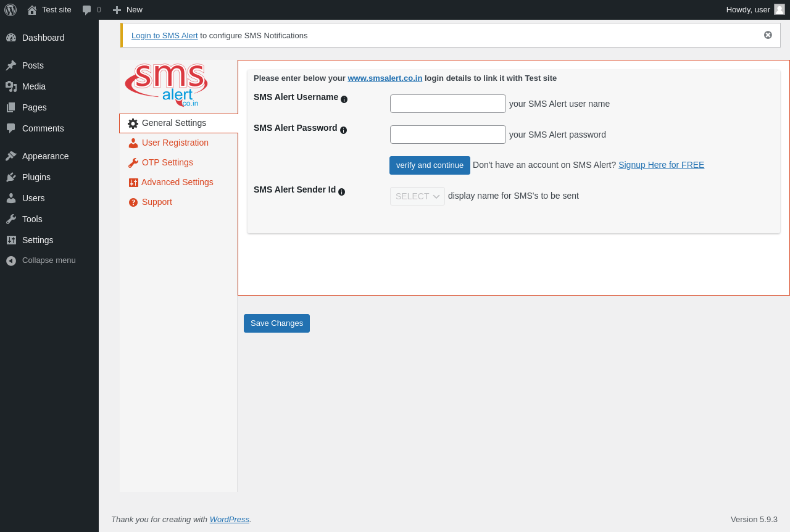
Task: Click the Dashboard gauge icon
Action: click(x=11, y=38)
